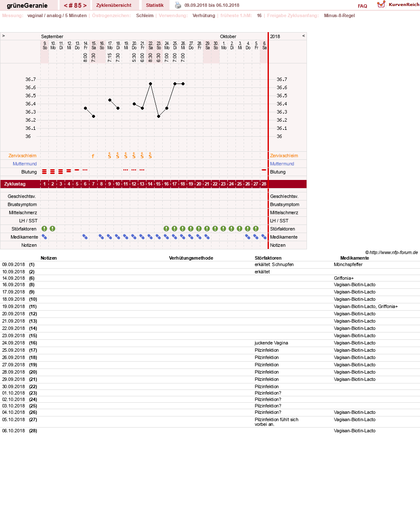Screen dimensions: 420x512
Task: Click the 5:30 measurement time on 20 September
Action: click(x=134, y=57)
